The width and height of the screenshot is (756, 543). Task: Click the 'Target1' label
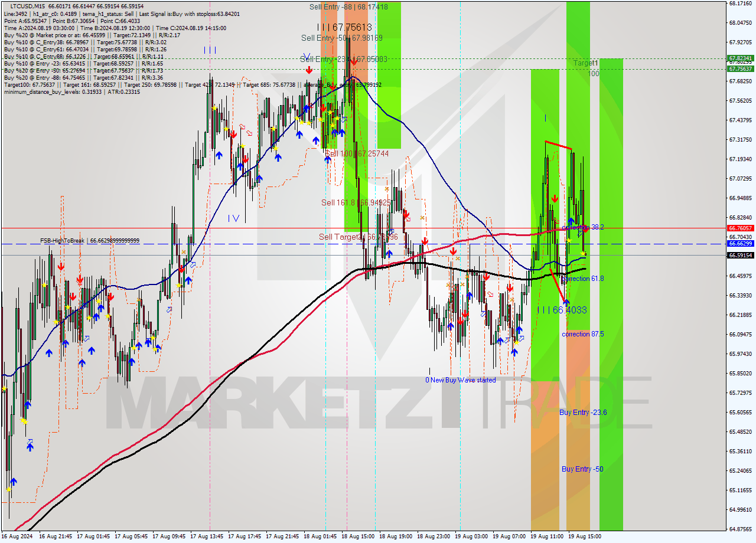click(586, 63)
